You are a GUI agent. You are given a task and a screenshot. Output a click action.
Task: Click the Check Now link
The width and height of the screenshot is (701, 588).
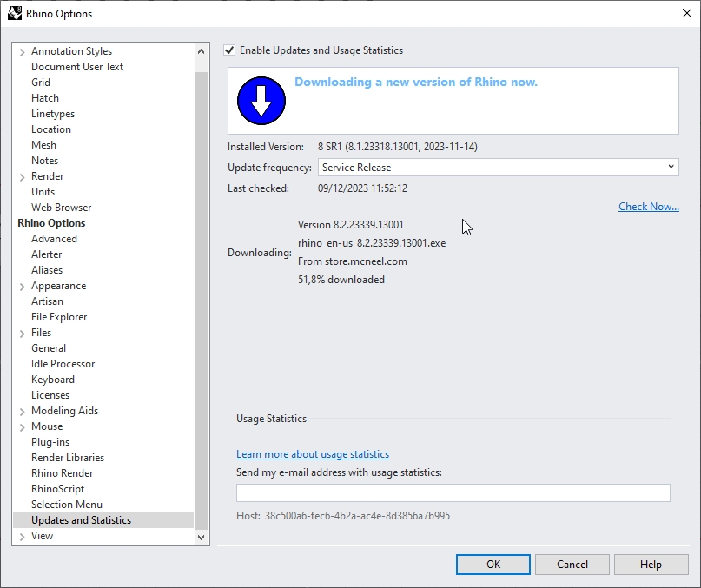[648, 207]
